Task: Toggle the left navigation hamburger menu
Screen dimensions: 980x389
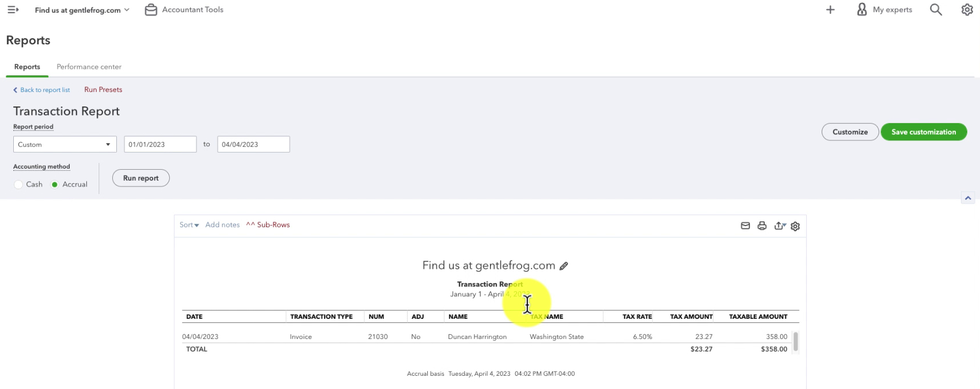Action: point(13,10)
